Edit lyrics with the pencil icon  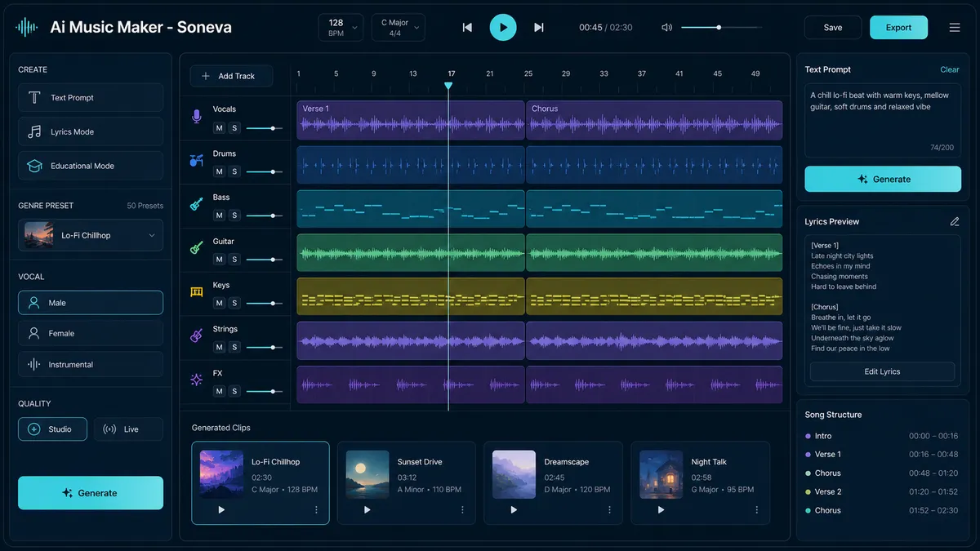click(x=955, y=221)
